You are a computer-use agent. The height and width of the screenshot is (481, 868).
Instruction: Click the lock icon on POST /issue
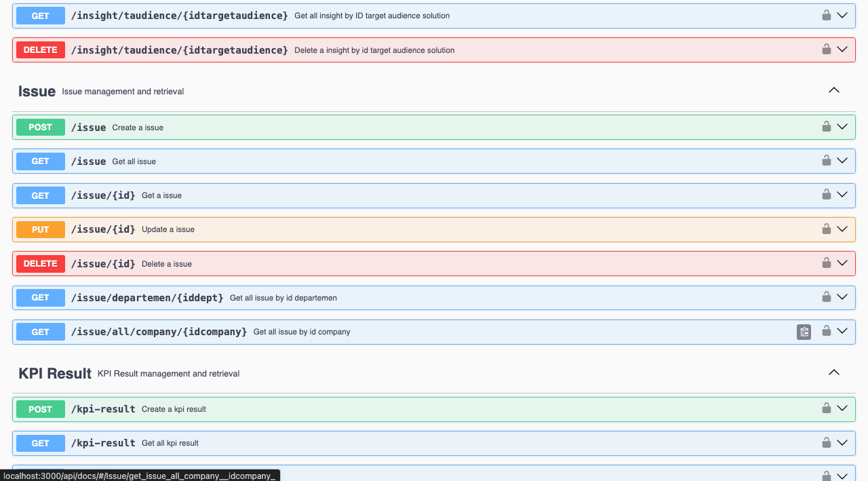(x=826, y=127)
